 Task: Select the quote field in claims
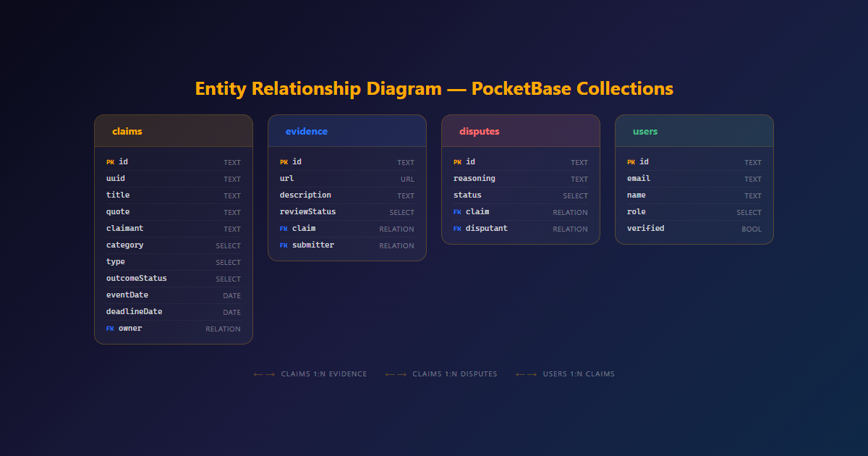[x=174, y=212]
